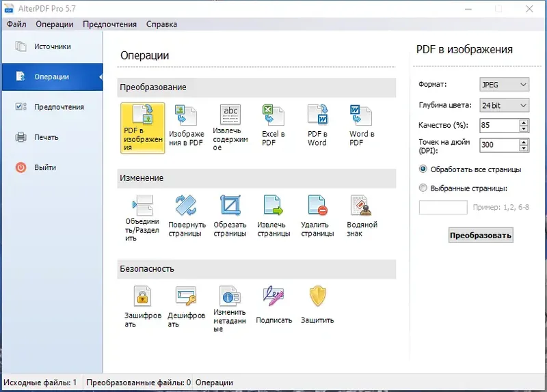Open the Предпочтения menu in menu bar
The width and height of the screenshot is (547, 392).
[x=109, y=24]
